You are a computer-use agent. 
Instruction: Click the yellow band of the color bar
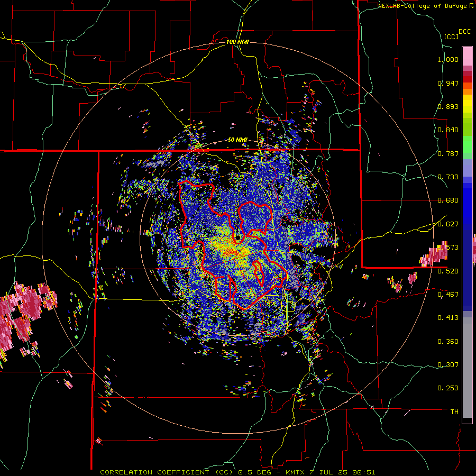coord(467,105)
